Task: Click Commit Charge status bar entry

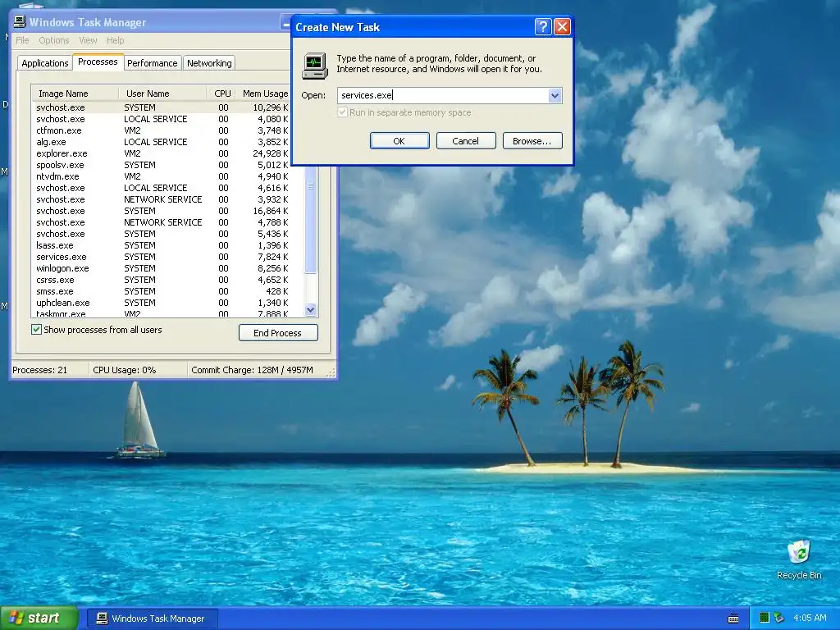Action: [253, 370]
